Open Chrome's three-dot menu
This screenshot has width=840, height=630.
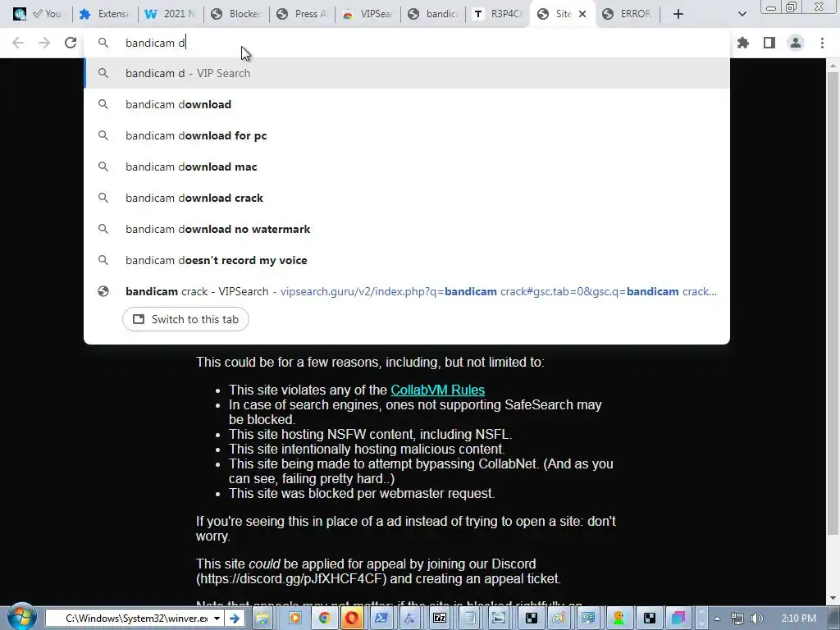click(x=822, y=43)
